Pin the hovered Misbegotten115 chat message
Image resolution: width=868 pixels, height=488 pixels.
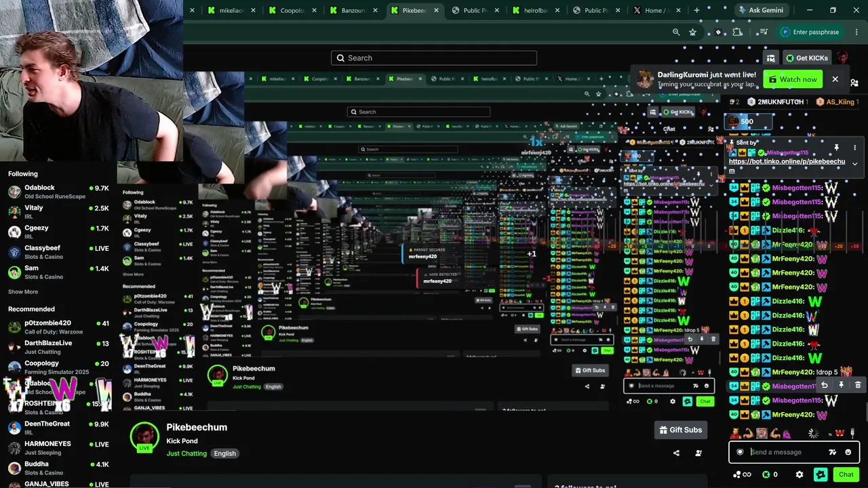841,385
